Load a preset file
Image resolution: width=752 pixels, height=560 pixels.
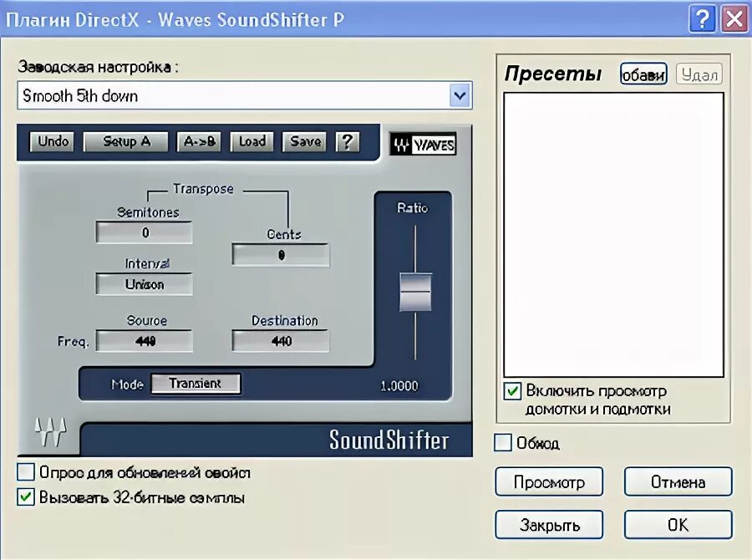click(x=252, y=141)
